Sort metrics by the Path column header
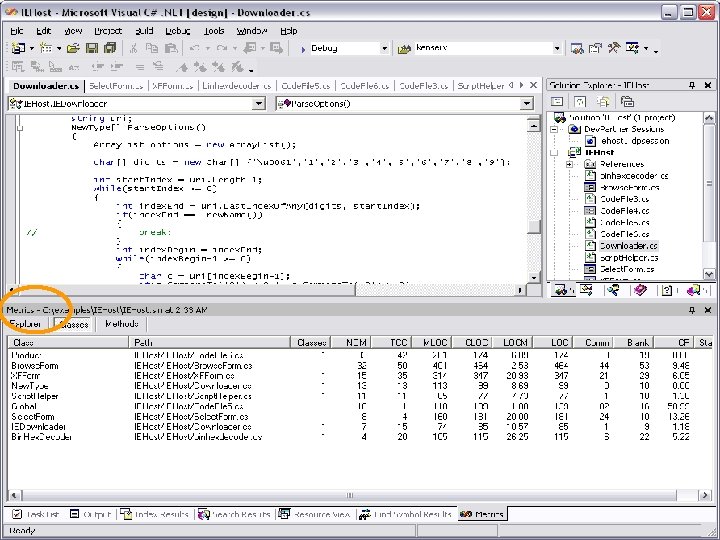The image size is (720, 540). click(209, 343)
